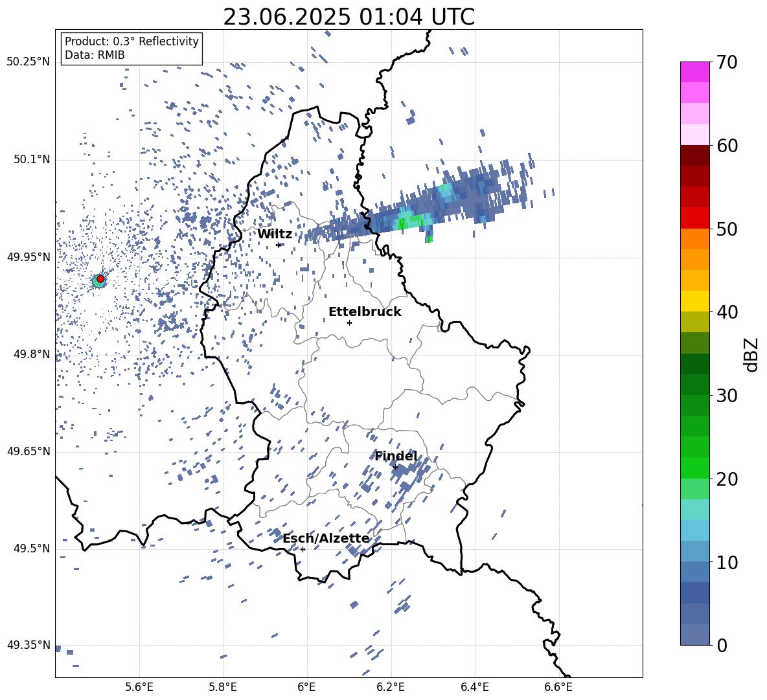Click the title timestamp 23.06.2025 01:04 UTC
Viewport: 767px width, 700px height.
(349, 17)
